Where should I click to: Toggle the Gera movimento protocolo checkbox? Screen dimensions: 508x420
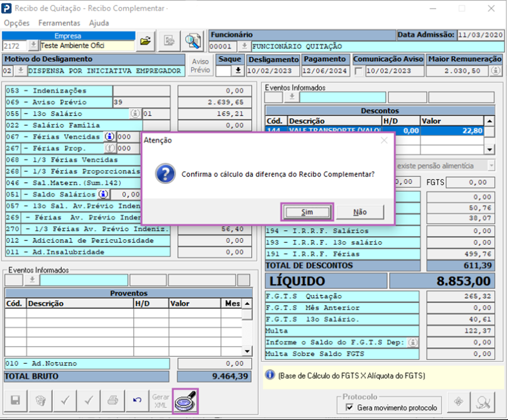coord(350,407)
